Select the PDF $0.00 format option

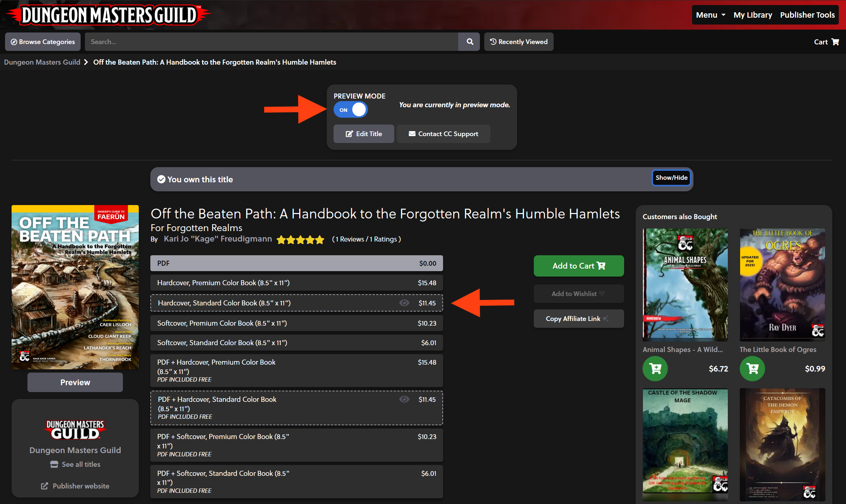click(x=296, y=263)
